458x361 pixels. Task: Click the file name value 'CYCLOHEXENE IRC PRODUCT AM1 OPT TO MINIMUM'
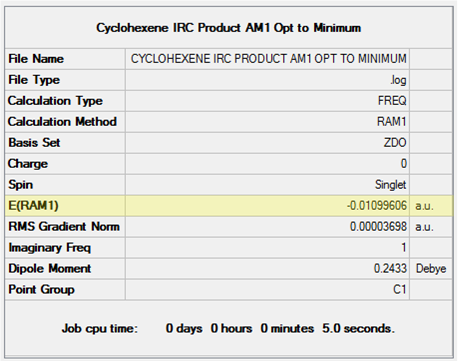pos(268,59)
